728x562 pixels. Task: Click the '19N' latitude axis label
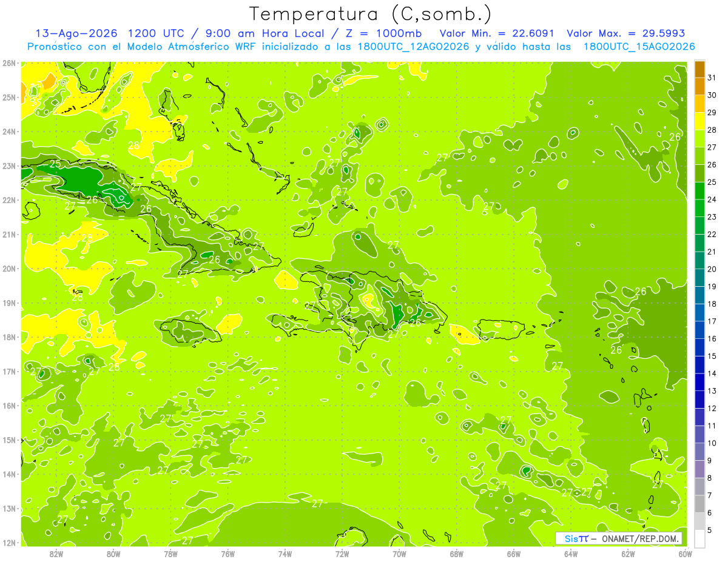[x=9, y=303]
